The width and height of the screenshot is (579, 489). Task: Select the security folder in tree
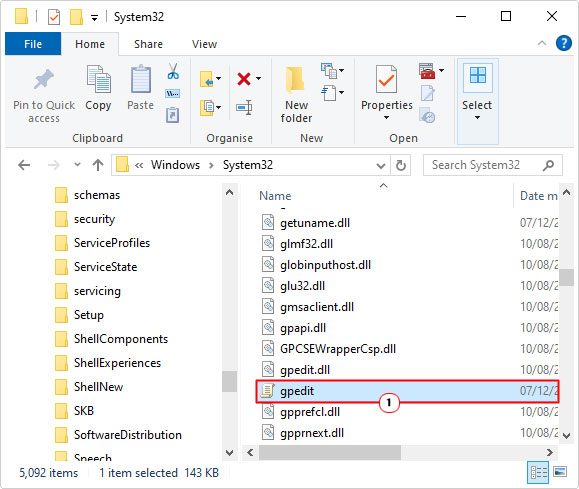(x=85, y=219)
